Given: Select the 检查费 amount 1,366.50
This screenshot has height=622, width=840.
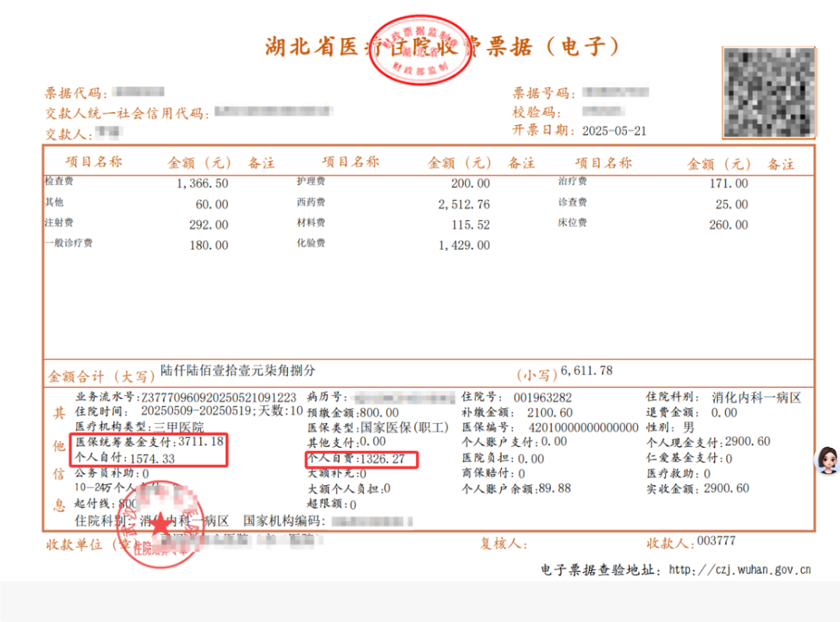Looking at the screenshot, I should point(202,183).
